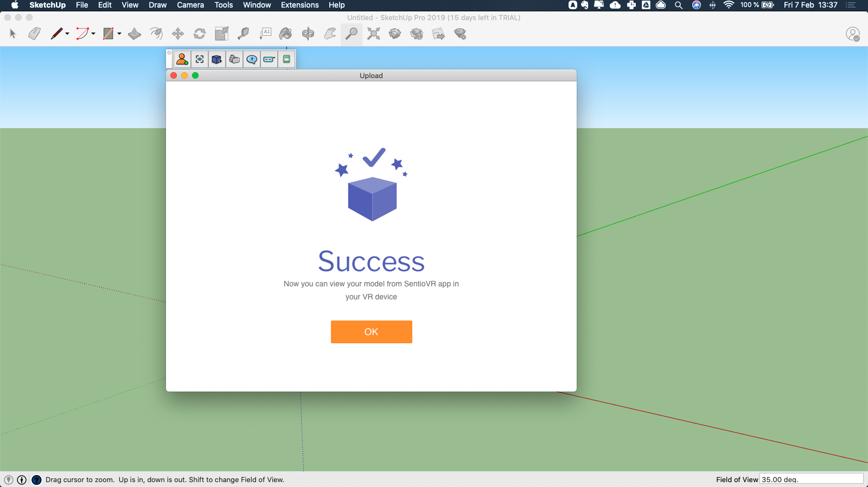The width and height of the screenshot is (868, 487).
Task: Select the Paint Bucket tool
Action: (285, 34)
